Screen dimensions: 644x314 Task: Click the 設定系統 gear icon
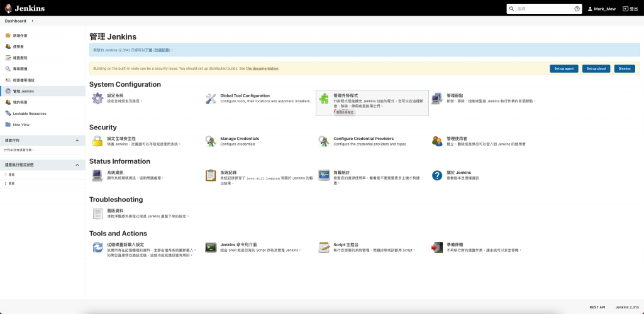97,99
